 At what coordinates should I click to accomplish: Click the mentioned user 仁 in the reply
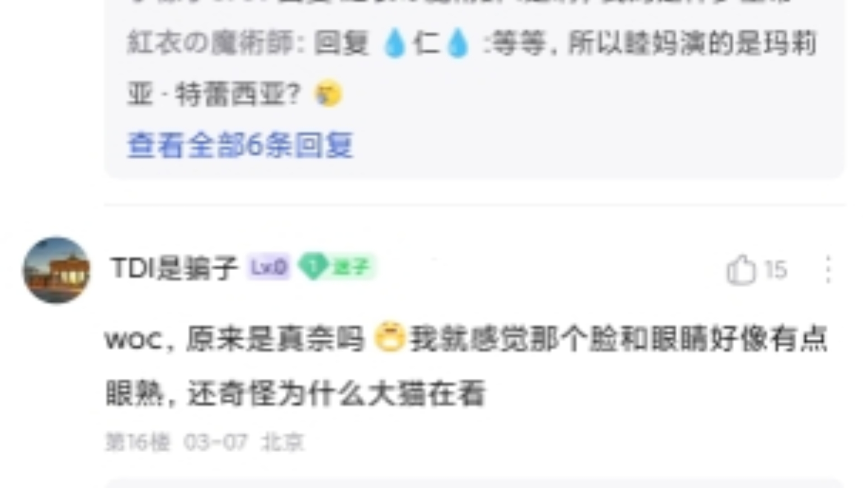(x=426, y=44)
